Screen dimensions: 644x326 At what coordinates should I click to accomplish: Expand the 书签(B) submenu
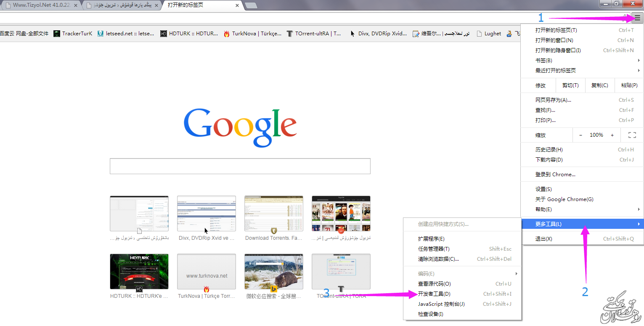pos(582,61)
